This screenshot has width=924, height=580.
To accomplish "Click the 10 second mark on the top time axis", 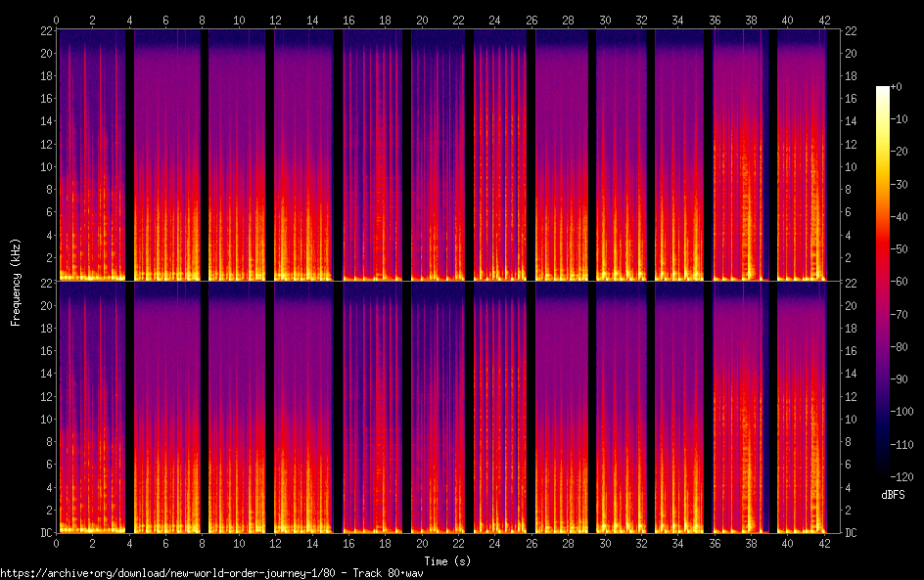I will (239, 20).
